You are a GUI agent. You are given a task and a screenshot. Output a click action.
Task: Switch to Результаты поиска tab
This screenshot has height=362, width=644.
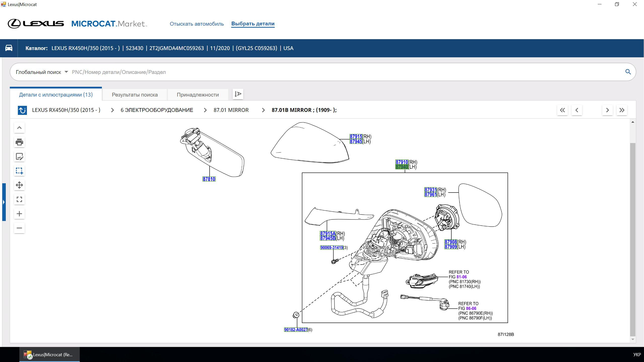click(135, 95)
